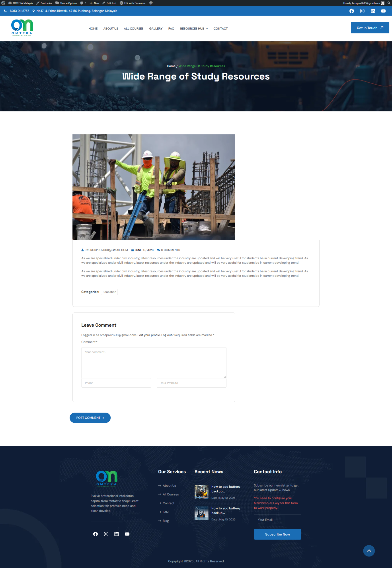Open LinkedIn icon in the footer
This screenshot has width=392, height=568.
117,534
